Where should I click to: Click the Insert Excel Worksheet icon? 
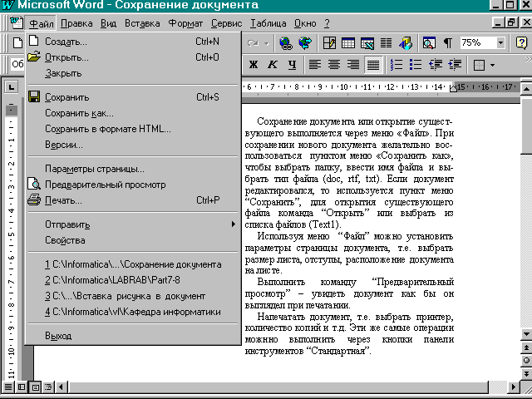click(367, 43)
